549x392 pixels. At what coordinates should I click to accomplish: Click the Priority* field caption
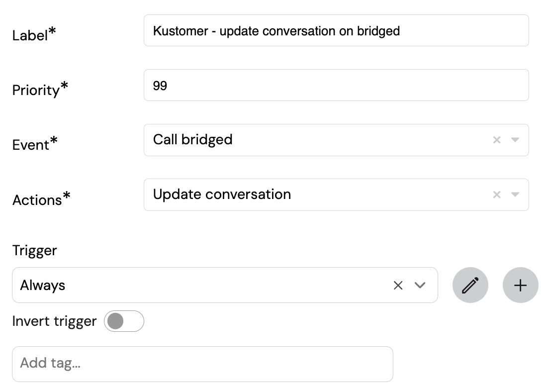click(40, 89)
